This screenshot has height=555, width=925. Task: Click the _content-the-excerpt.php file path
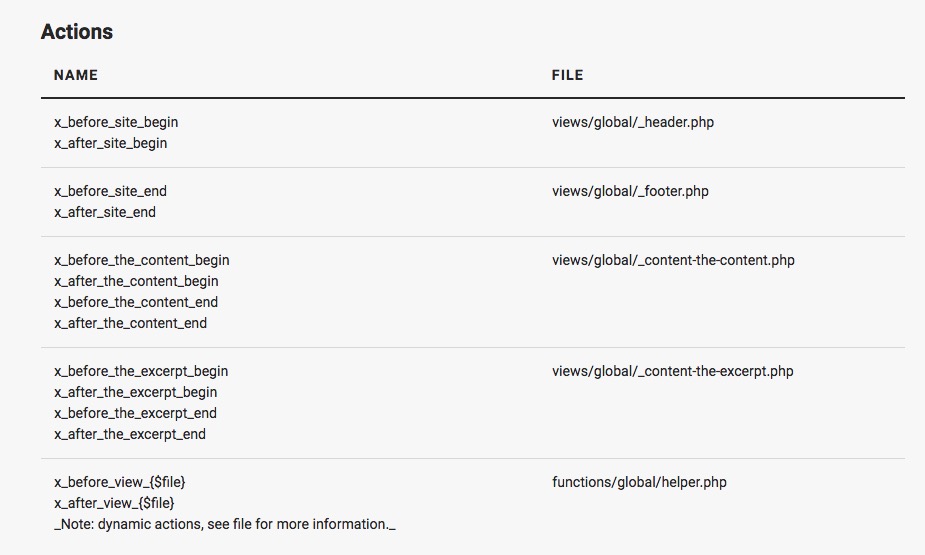point(673,371)
